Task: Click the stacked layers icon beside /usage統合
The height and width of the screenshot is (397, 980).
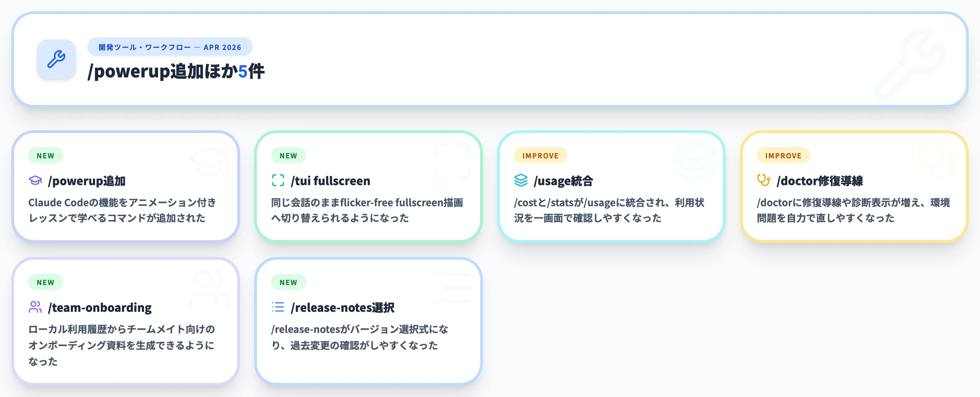Action: click(521, 180)
